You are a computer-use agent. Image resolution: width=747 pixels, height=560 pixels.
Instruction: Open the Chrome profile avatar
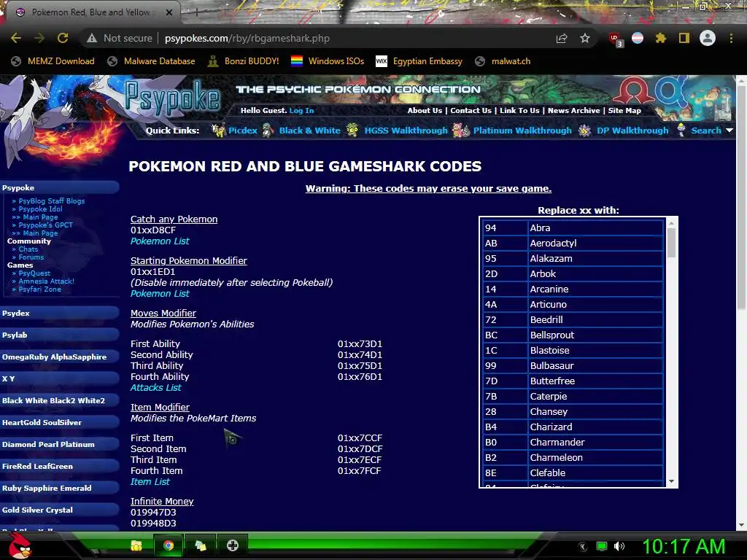(708, 38)
